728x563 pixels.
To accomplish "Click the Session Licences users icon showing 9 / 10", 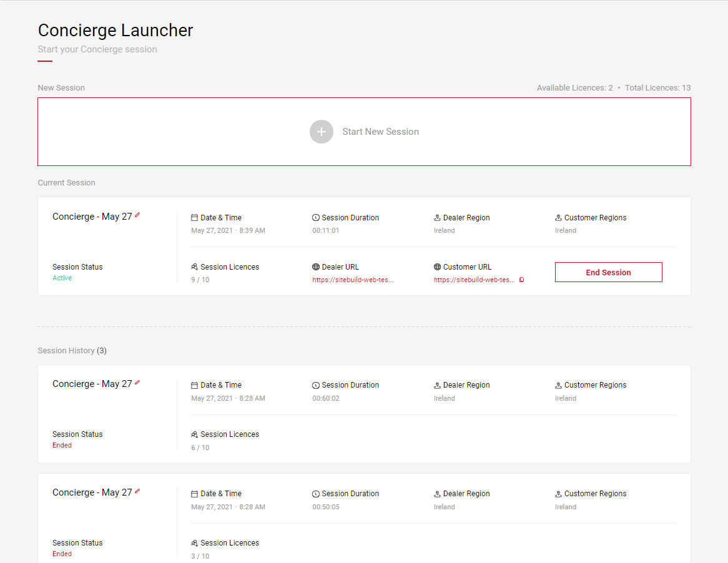I will (195, 267).
